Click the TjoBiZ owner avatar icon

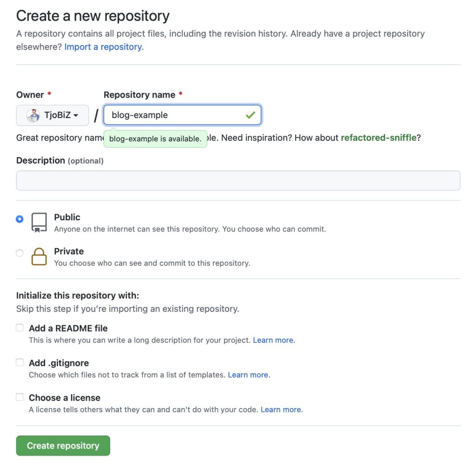tap(33, 115)
